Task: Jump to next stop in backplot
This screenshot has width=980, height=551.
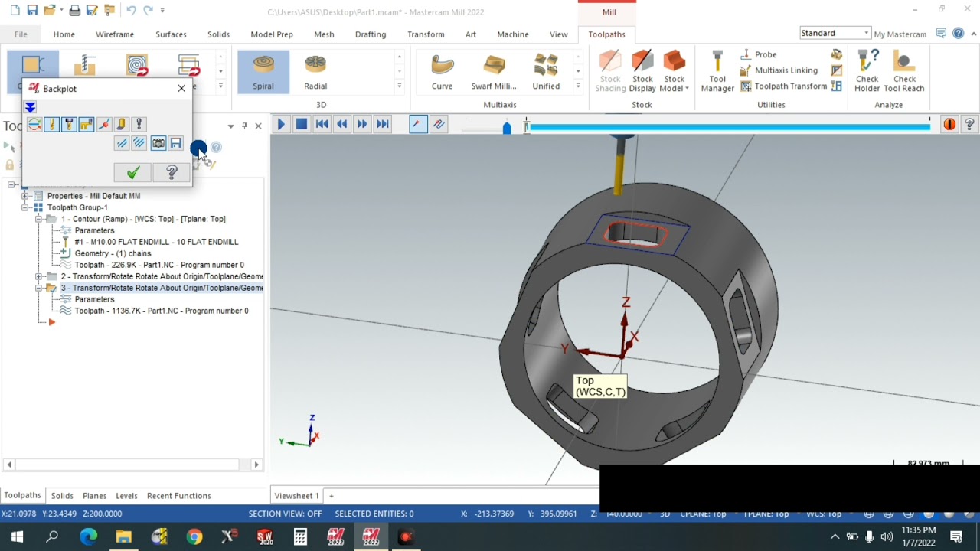Action: [x=383, y=124]
